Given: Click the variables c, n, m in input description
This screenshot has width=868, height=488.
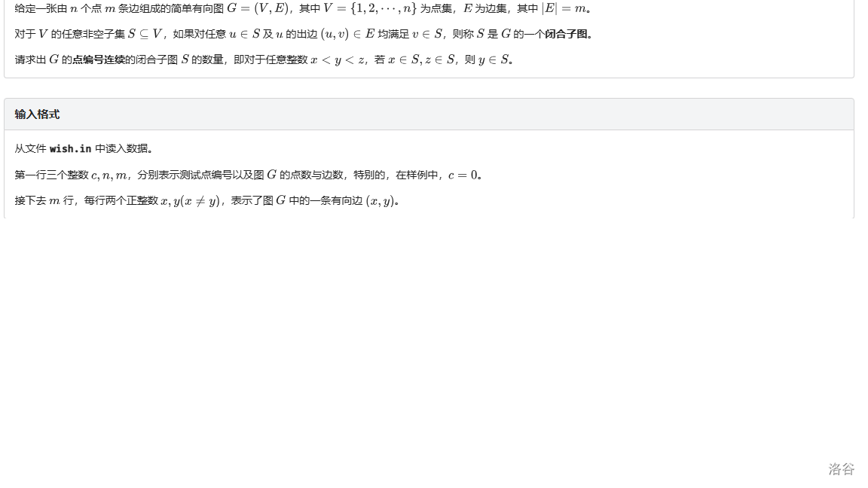Looking at the screenshot, I should (x=109, y=175).
